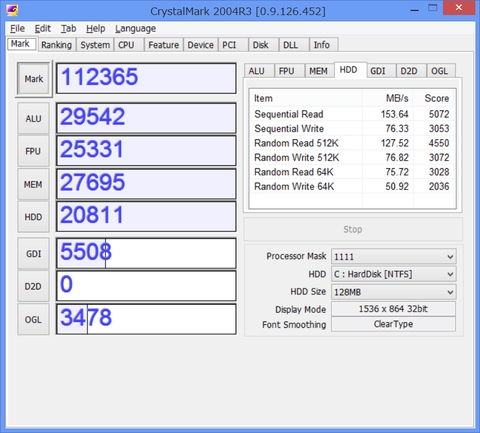Select the Sequential Read row
This screenshot has height=433, width=480.
coord(352,114)
